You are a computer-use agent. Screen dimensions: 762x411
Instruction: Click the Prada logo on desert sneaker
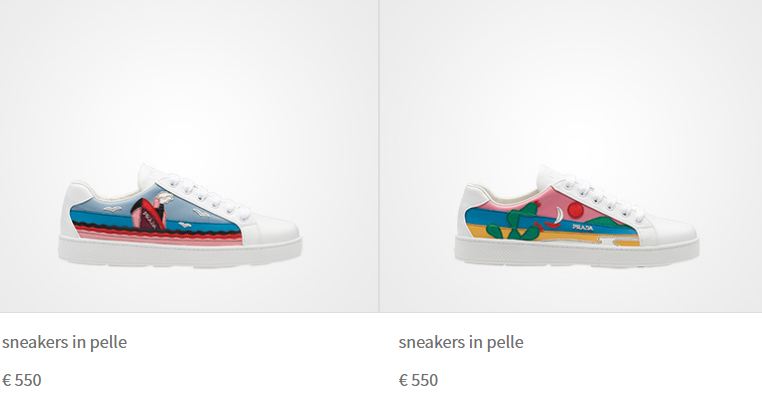[x=583, y=227]
